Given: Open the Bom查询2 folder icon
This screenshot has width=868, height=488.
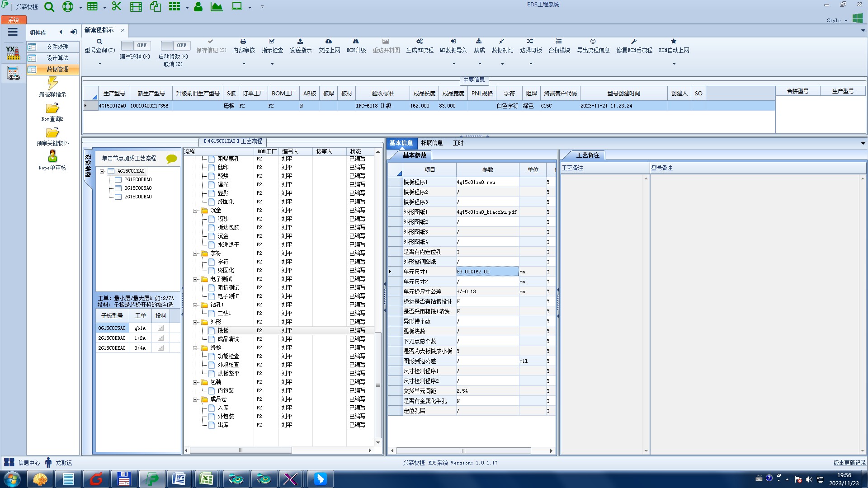Looking at the screenshot, I should click(52, 108).
